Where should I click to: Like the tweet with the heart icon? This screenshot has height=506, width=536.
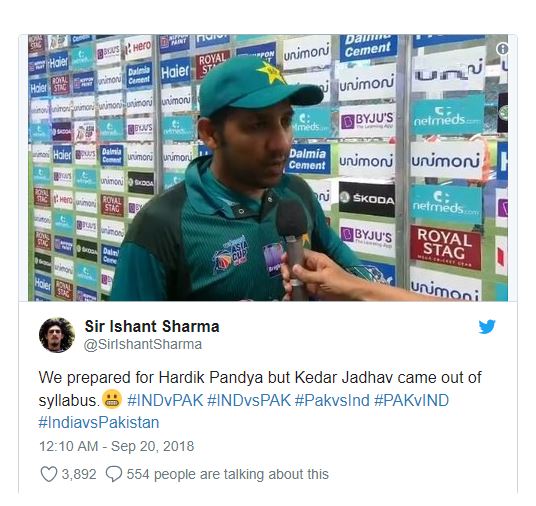click(49, 474)
